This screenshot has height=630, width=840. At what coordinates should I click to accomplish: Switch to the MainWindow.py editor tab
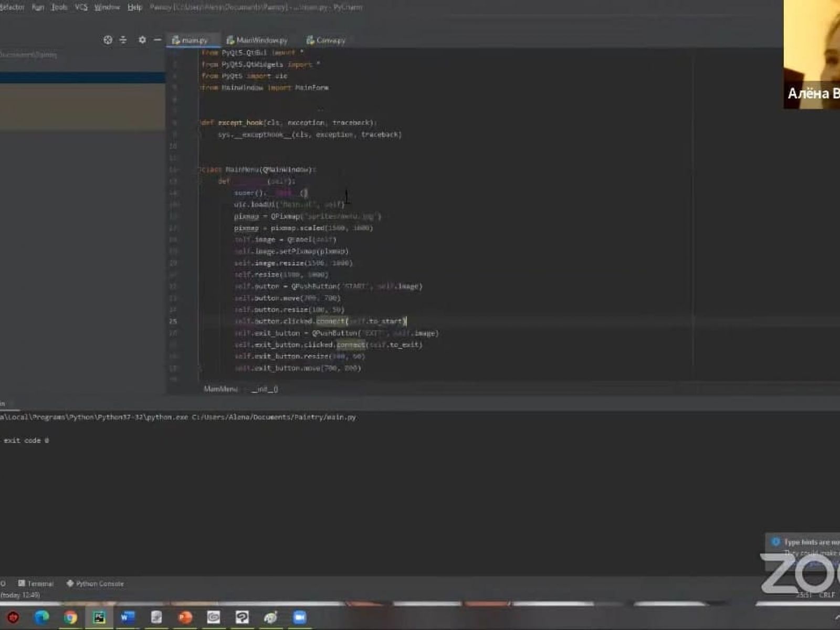(257, 40)
